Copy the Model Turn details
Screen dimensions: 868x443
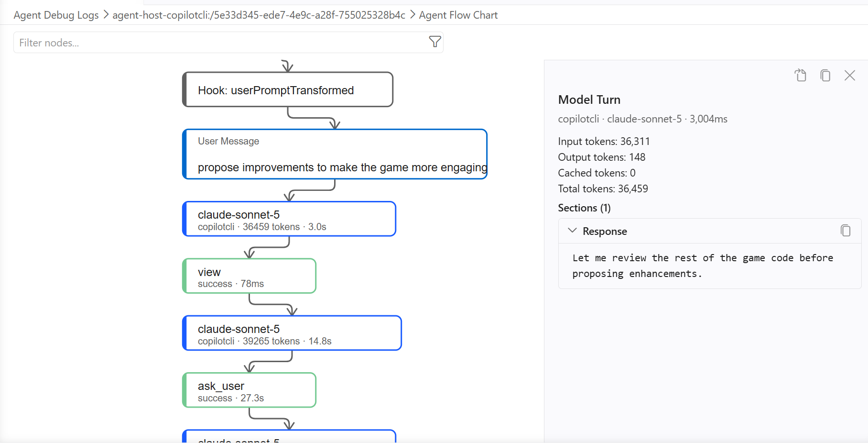pos(825,75)
